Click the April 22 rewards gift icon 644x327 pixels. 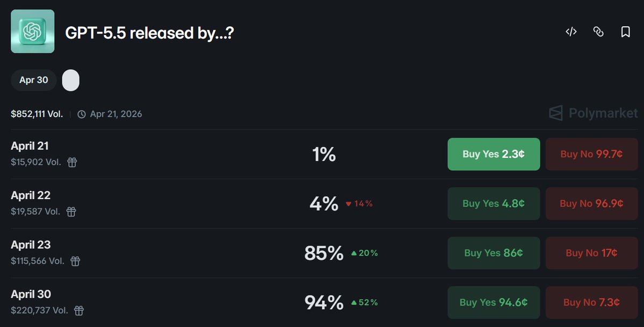click(x=71, y=212)
